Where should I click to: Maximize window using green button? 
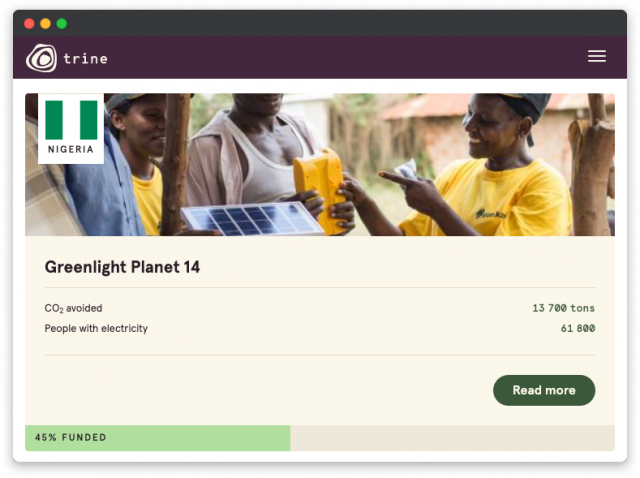pos(62,24)
